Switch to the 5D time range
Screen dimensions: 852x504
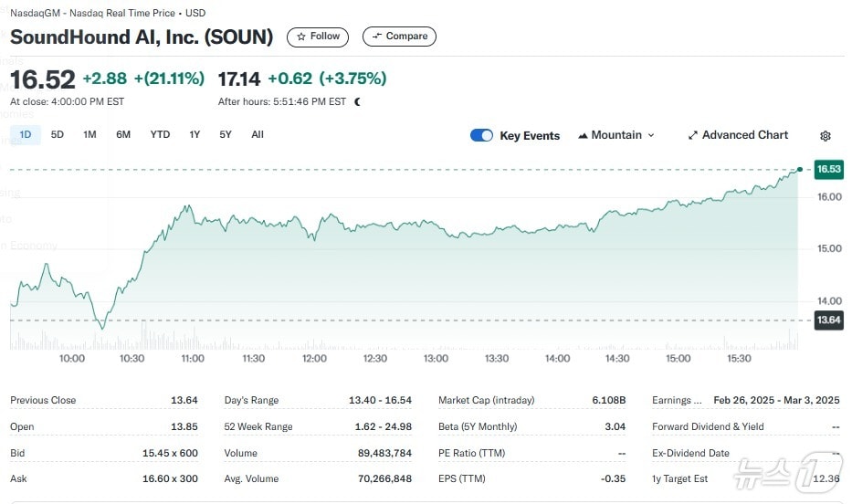(58, 135)
